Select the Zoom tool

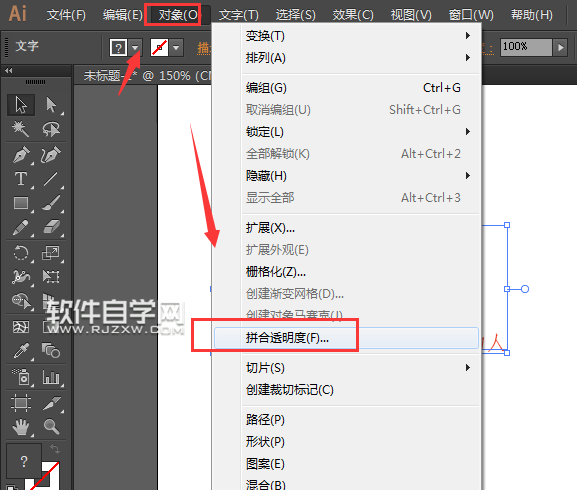coord(51,427)
